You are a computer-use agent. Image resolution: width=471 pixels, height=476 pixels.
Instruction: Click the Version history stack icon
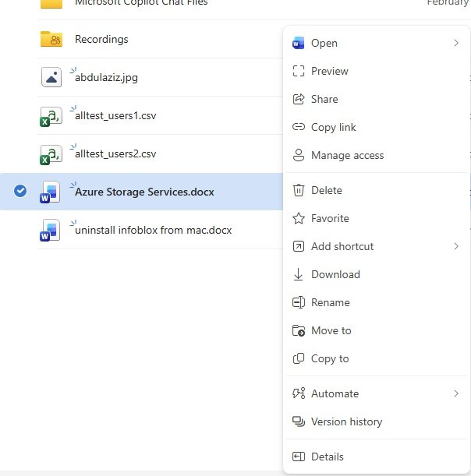[x=299, y=421]
